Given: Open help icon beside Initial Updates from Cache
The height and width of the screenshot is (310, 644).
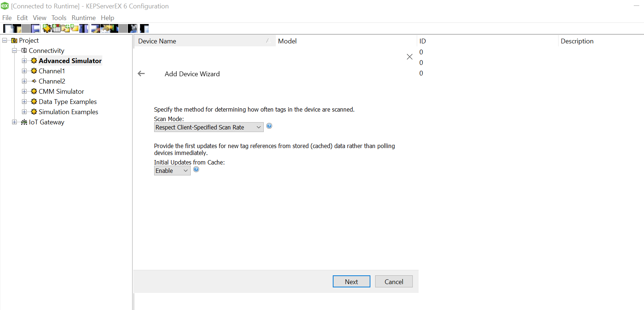Looking at the screenshot, I should coord(196,170).
